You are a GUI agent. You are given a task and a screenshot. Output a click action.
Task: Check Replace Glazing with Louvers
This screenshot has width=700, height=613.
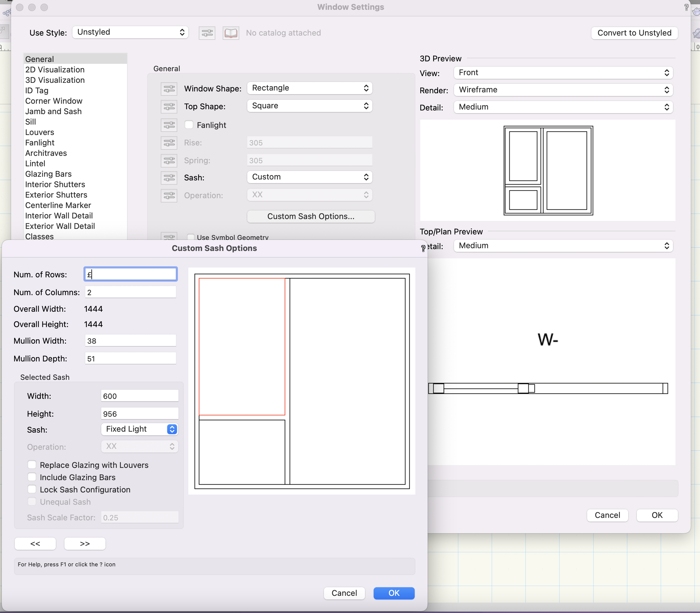[32, 465]
